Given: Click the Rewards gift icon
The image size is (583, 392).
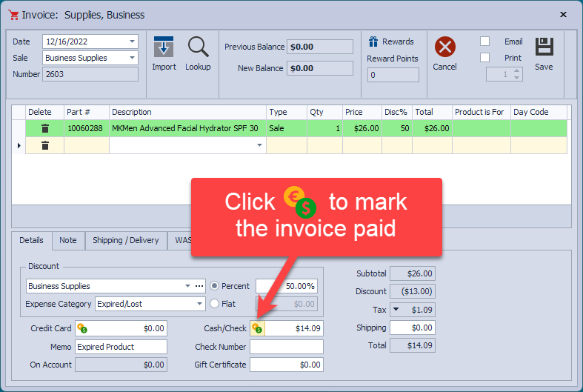Looking at the screenshot, I should (373, 41).
